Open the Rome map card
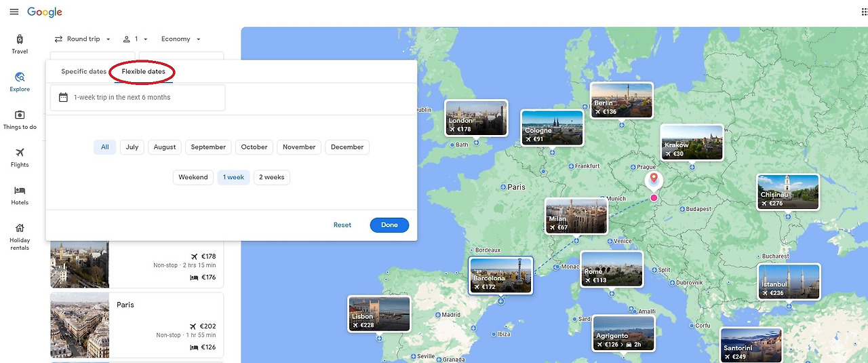This screenshot has width=868, height=363. coord(612,269)
